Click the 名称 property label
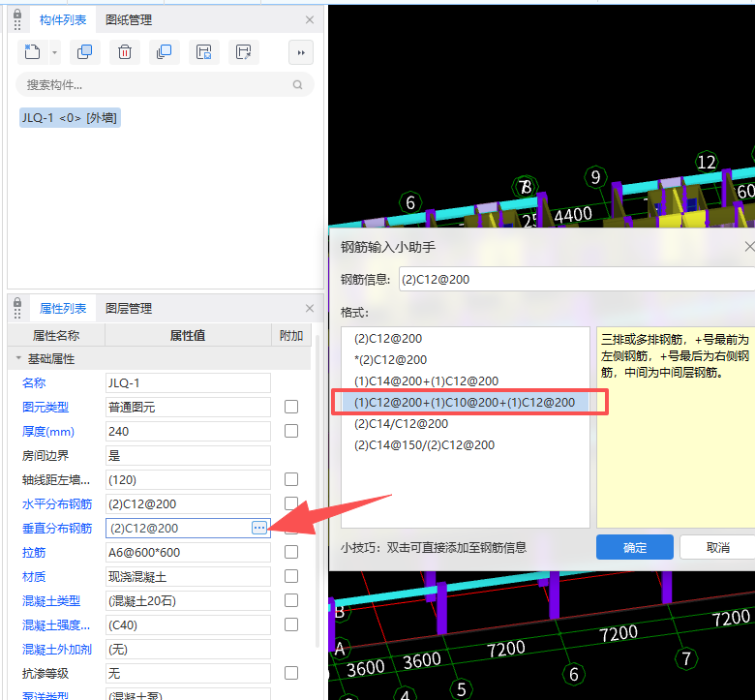755x700 pixels. pyautogui.click(x=34, y=383)
